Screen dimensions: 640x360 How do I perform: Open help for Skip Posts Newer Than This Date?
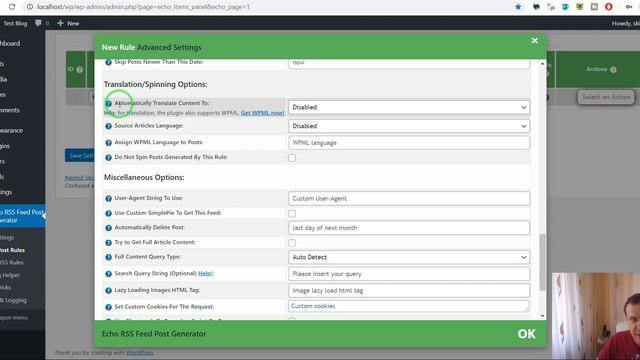point(109,62)
